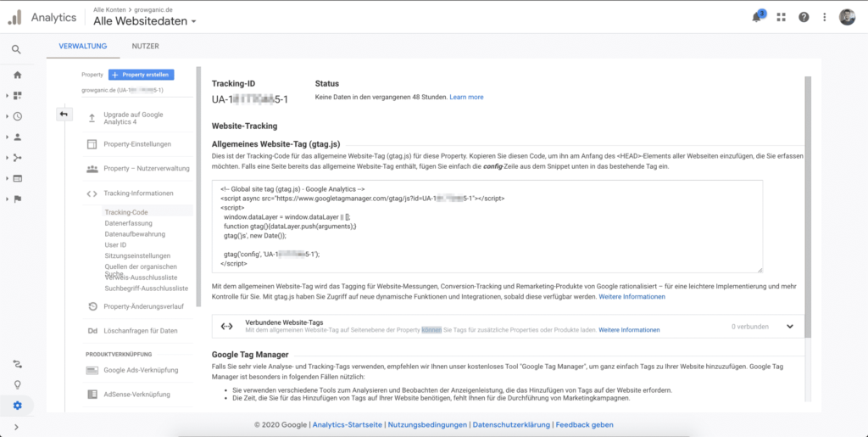Expand Audience section arrow in sidebar
The image size is (868, 437).
click(7, 137)
